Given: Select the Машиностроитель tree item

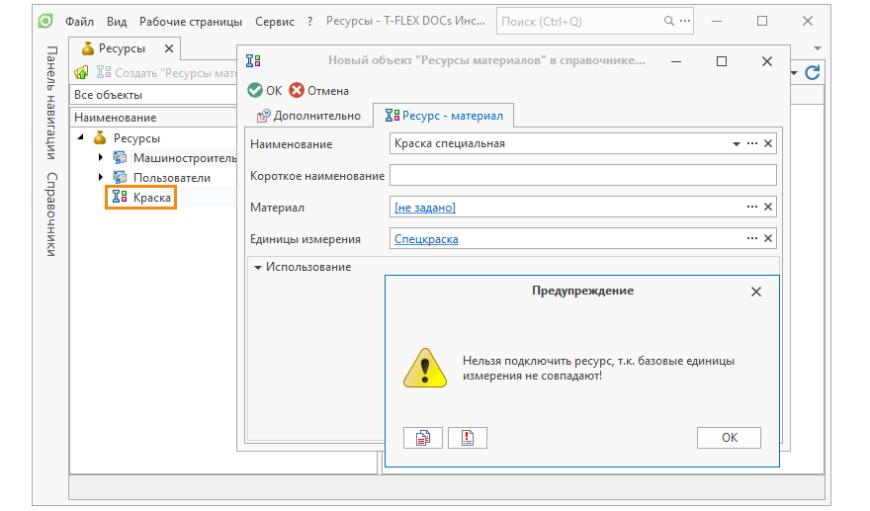Looking at the screenshot, I should tap(185, 158).
